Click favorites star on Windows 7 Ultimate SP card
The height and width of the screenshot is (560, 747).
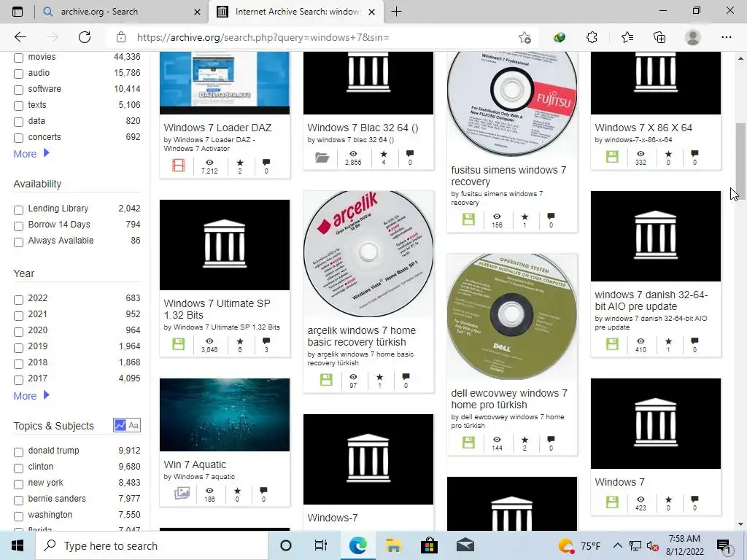tap(240, 341)
